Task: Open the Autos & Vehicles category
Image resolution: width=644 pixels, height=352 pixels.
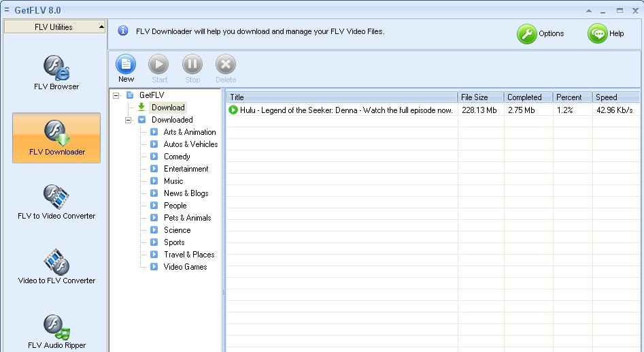Action: pos(190,144)
